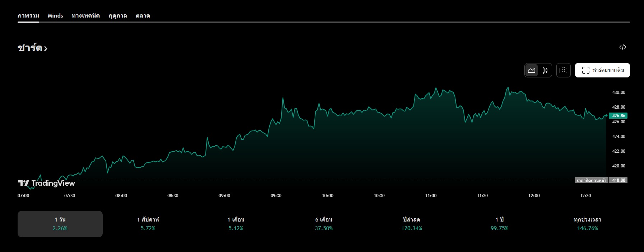Choose the ปีล่าสุด range
The width and height of the screenshot is (644, 252).
pyautogui.click(x=412, y=224)
